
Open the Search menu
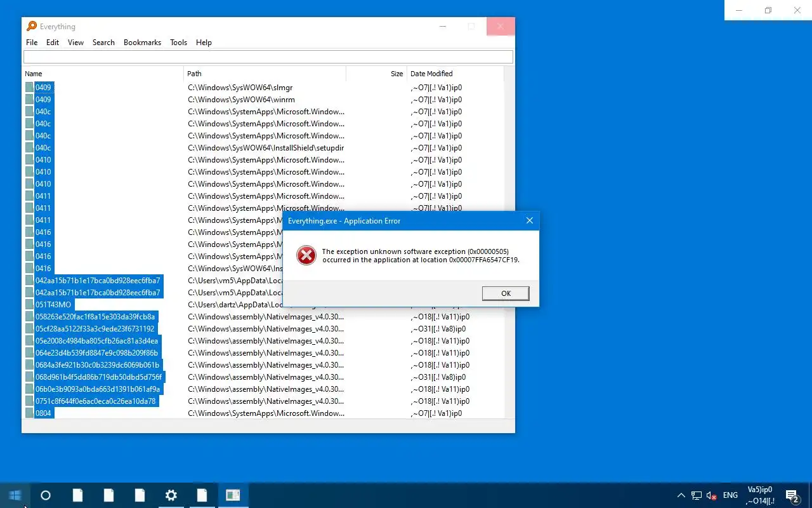103,43
